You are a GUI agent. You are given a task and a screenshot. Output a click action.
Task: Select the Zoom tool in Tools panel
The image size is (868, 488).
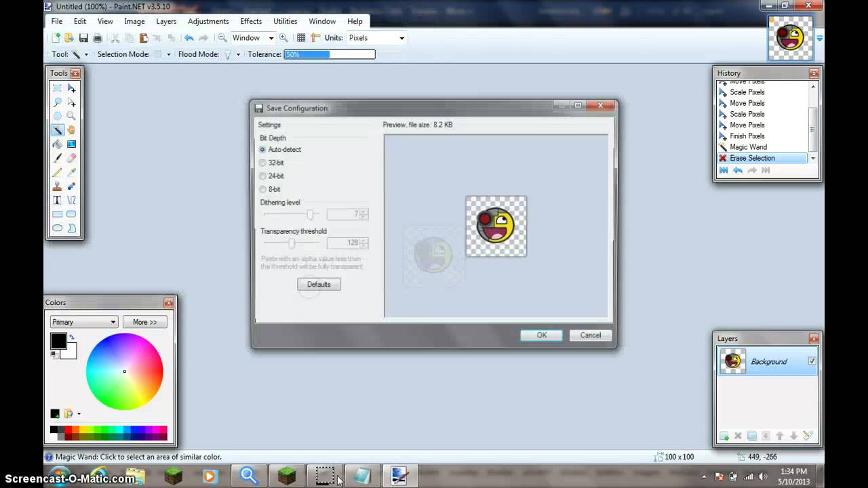point(71,116)
